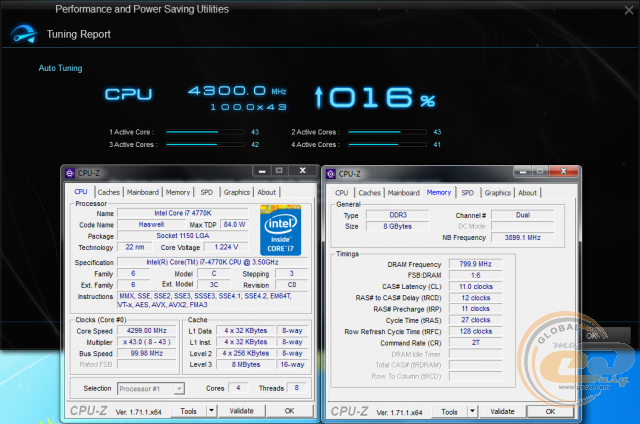Click the Command Rate value 2T
This screenshot has width=640, height=424.
[x=476, y=343]
